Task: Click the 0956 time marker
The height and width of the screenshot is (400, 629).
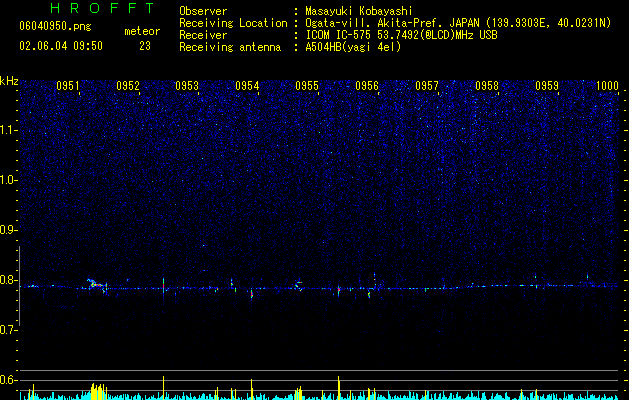Action: pos(367,86)
